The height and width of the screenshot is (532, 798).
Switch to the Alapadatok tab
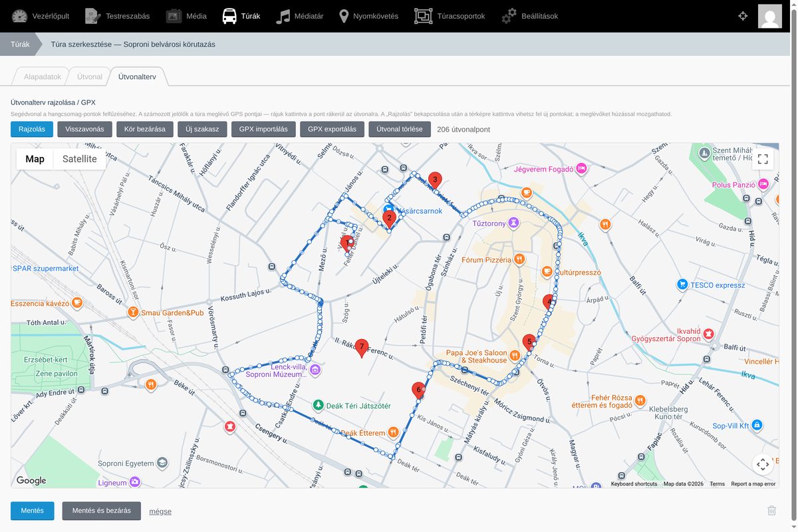[43, 76]
